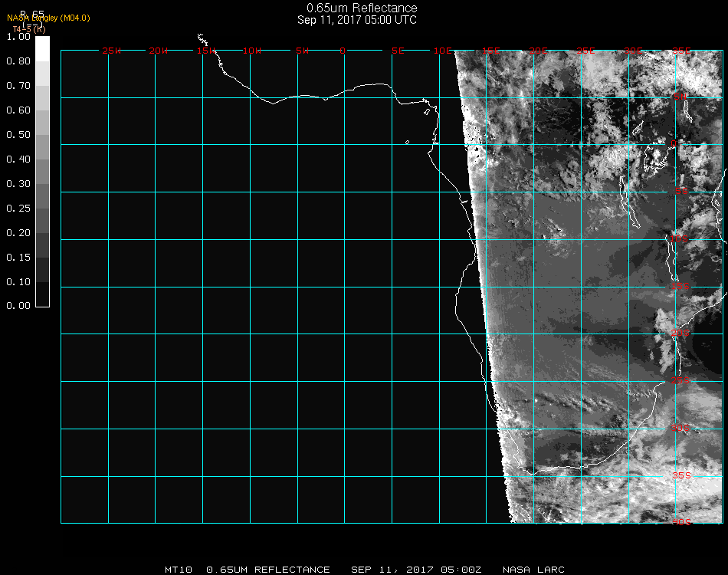Select the 20E longitude label
This screenshot has height=575, width=728.
point(539,51)
